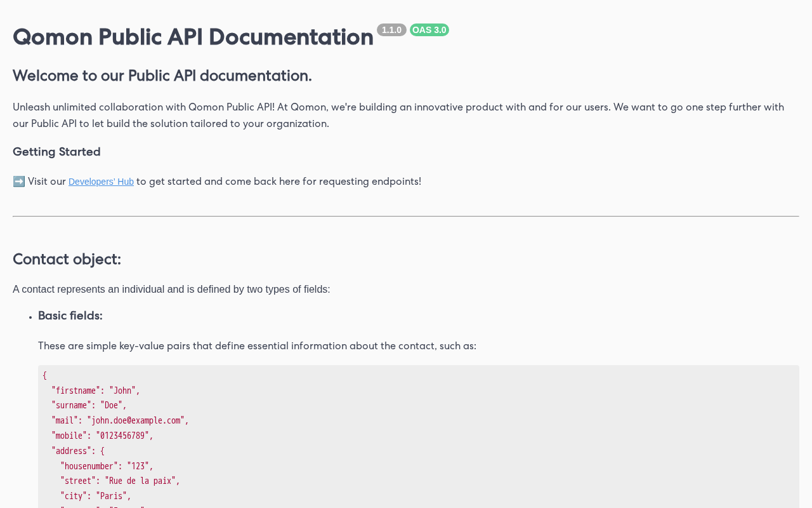This screenshot has width=812, height=508.
Task: Click the "housenumber": "123" code line
Action: (x=107, y=466)
